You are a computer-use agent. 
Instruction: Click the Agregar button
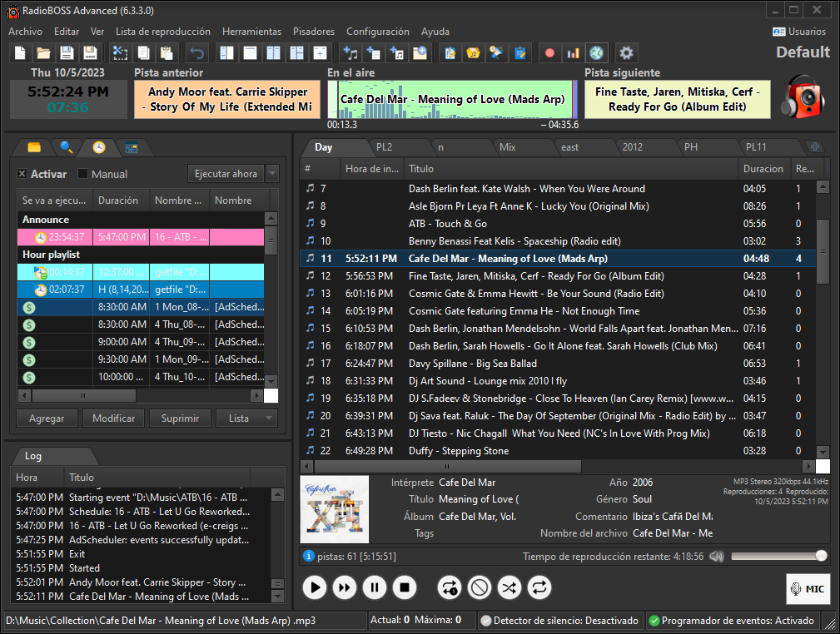[47, 419]
